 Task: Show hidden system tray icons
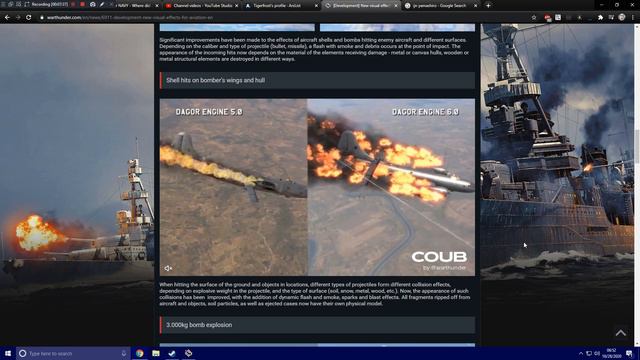(x=581, y=353)
